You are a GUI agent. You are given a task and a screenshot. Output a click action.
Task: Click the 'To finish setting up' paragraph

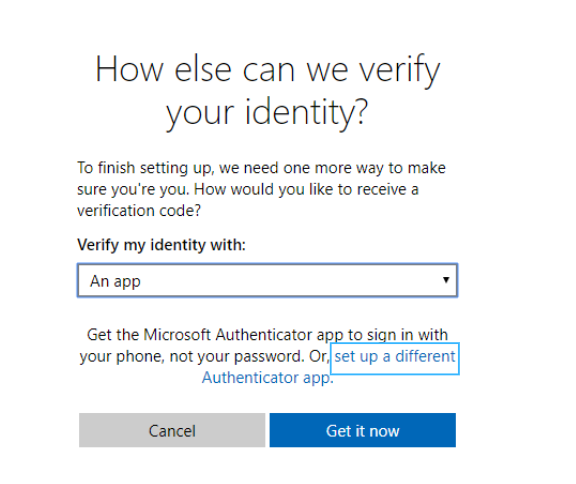[x=261, y=189]
